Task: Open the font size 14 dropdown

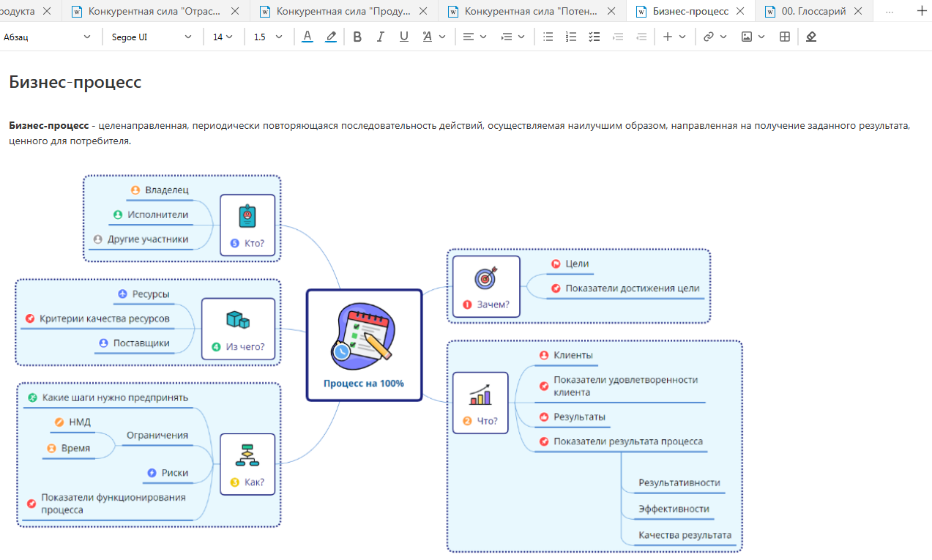Action: (x=223, y=37)
